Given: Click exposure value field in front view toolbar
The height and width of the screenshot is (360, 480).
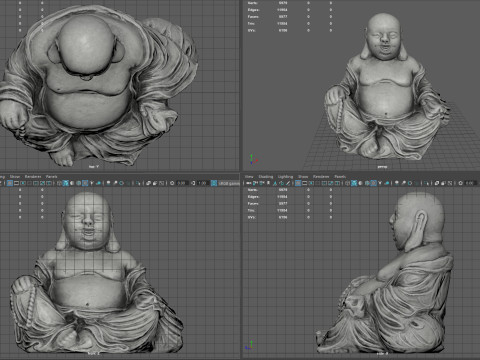Looking at the screenshot, I should coord(182,183).
